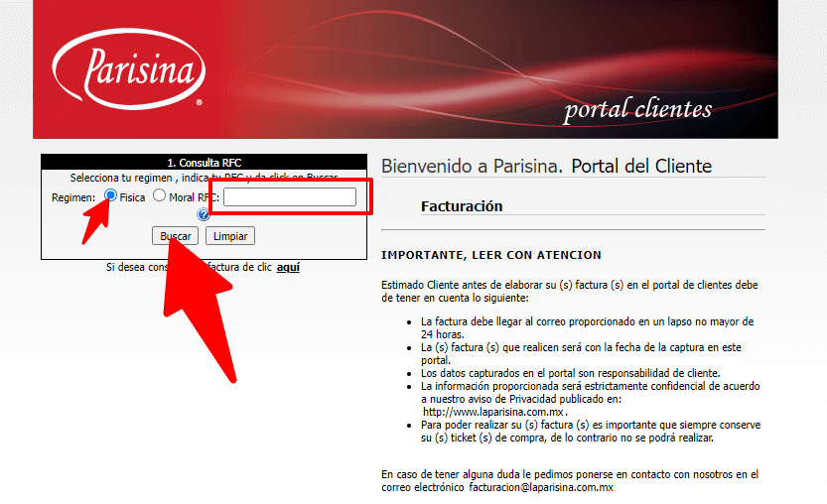Click the laparisina.com.mx privacy URL

493,411
